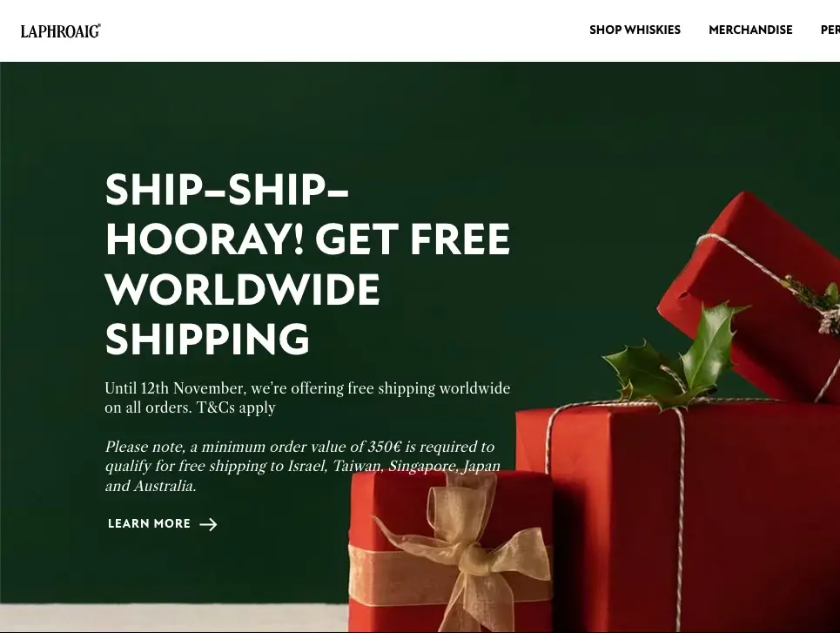Open the Shop Whiskies menu
The width and height of the screenshot is (840, 633).
[x=635, y=30]
